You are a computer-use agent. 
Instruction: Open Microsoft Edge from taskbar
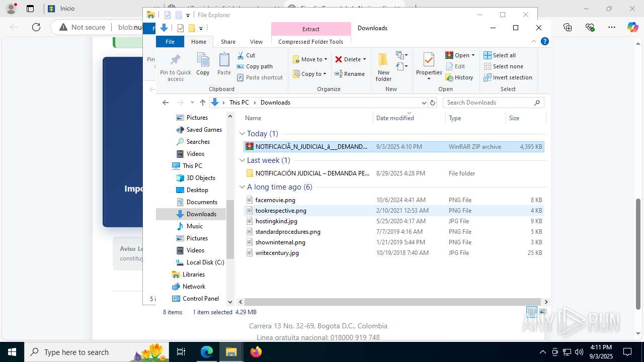point(207,352)
